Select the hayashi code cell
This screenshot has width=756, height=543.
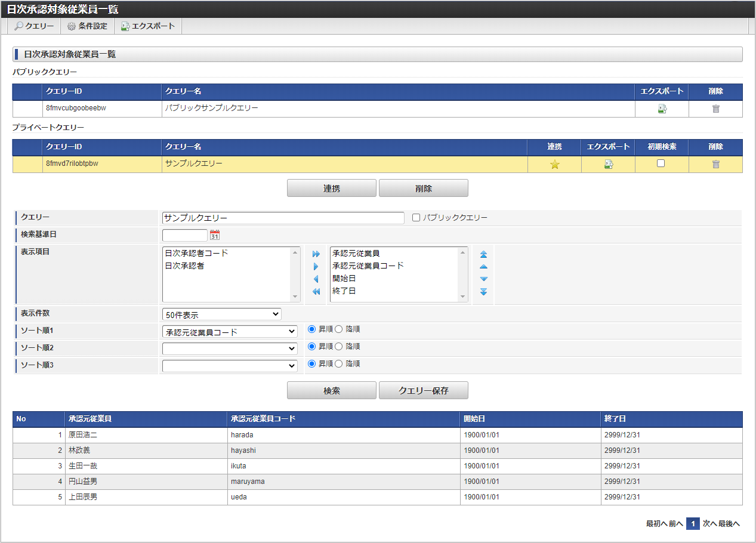point(344,451)
